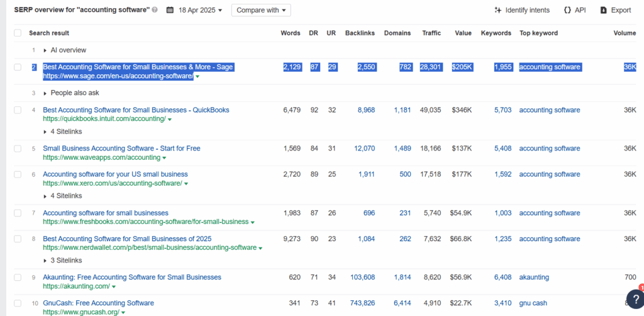
Task: Check the box for the Sage result row
Action: [x=18, y=67]
